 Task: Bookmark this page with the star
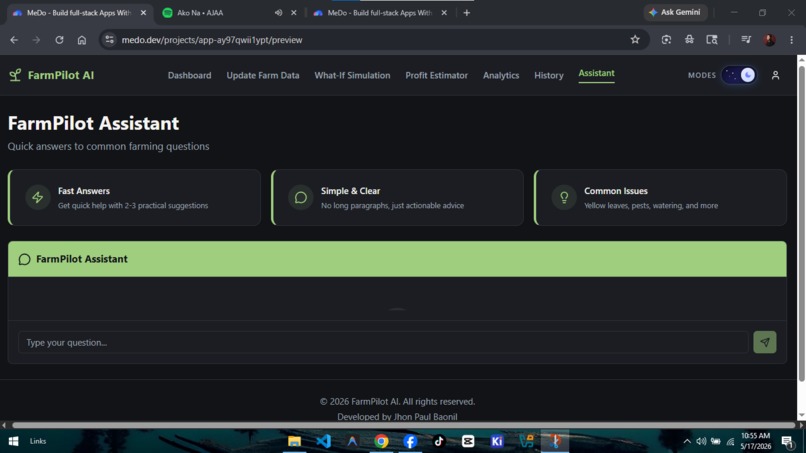635,40
